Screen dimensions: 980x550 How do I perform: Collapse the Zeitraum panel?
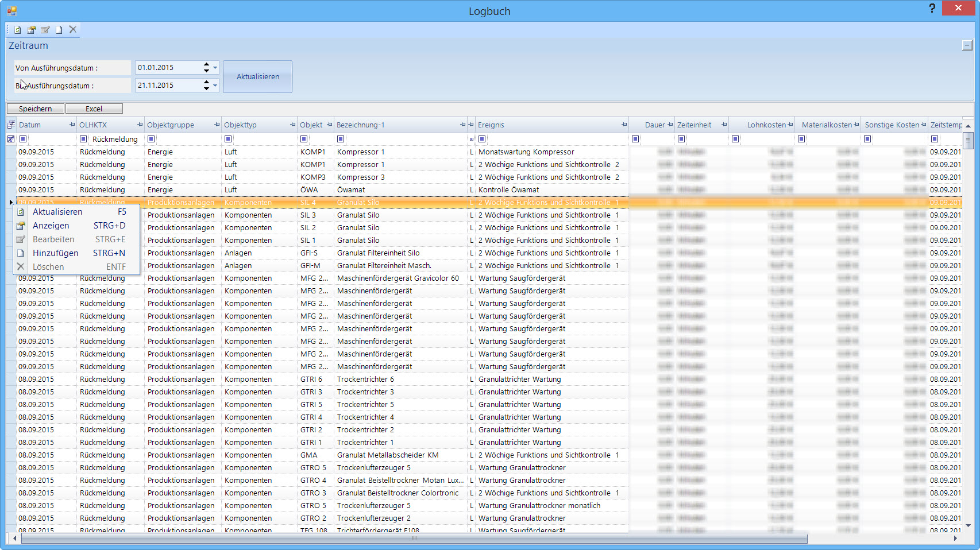[x=967, y=45]
